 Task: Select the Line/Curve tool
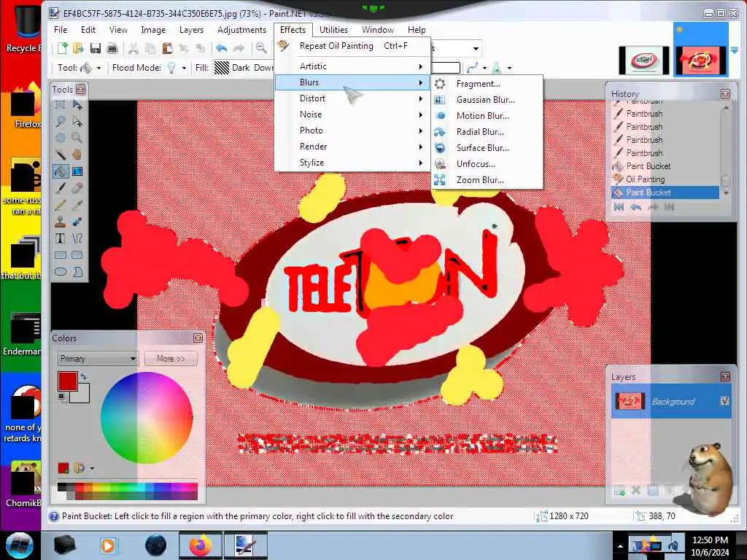77,238
